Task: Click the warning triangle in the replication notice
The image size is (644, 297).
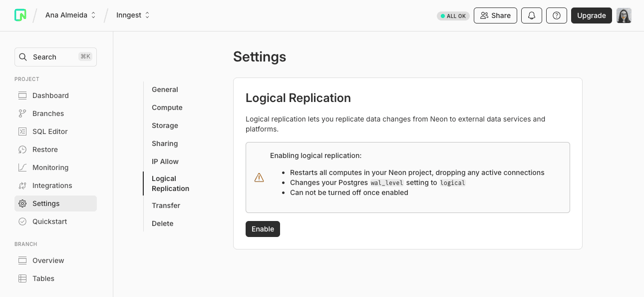Action: tap(259, 177)
